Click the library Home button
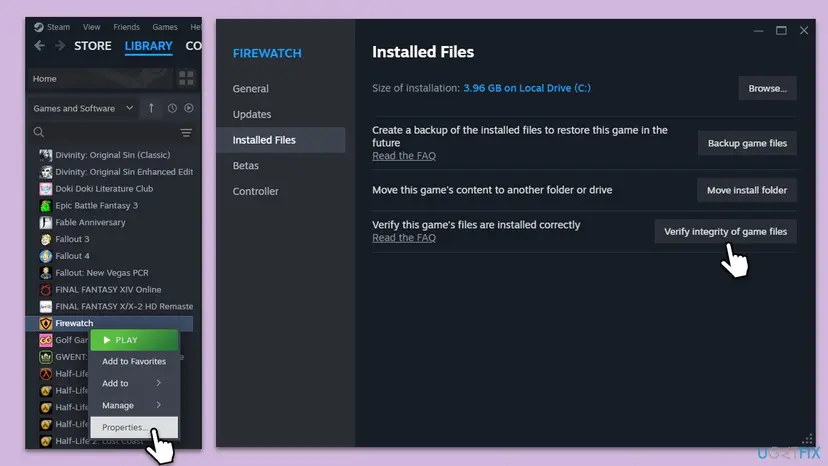 (x=100, y=79)
